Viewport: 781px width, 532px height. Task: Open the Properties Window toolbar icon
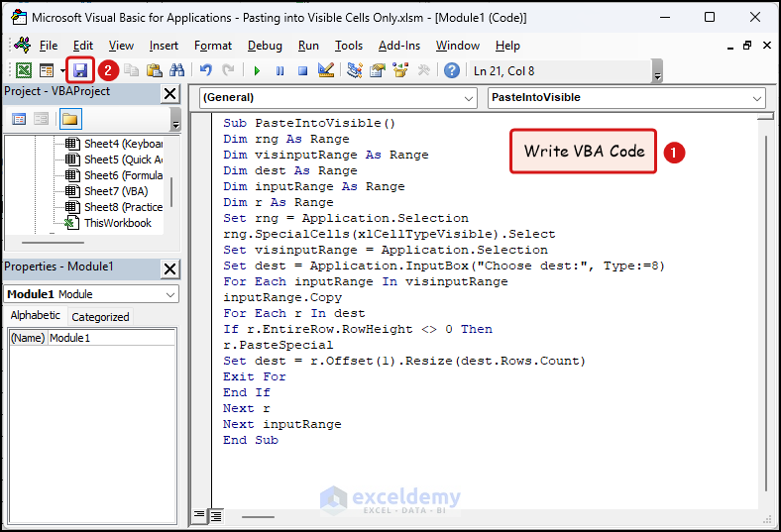click(x=378, y=70)
